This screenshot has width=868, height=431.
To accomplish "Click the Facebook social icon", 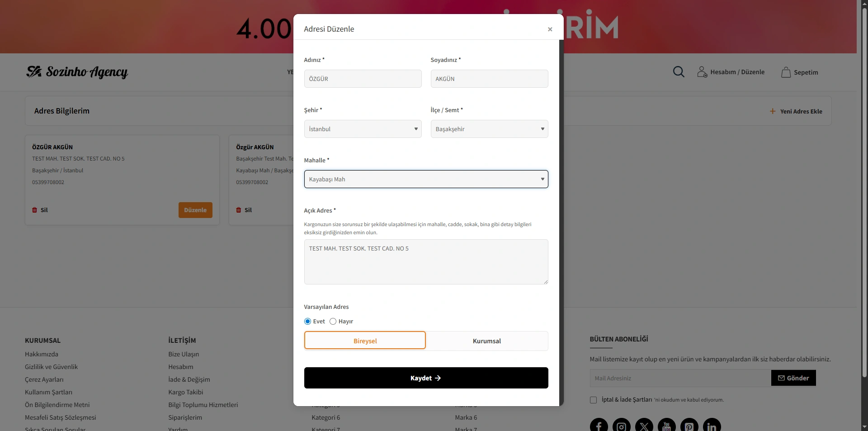I will coord(599,426).
